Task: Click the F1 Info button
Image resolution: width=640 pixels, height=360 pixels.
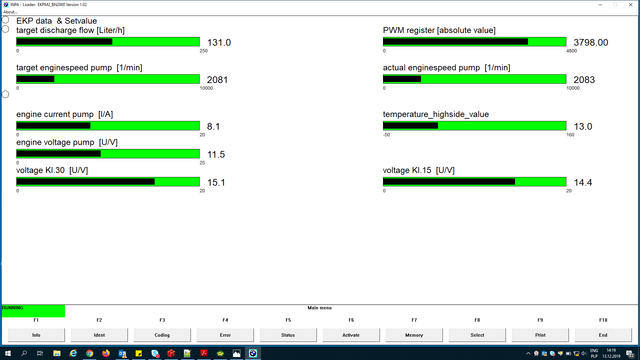Action: pyautogui.click(x=36, y=335)
